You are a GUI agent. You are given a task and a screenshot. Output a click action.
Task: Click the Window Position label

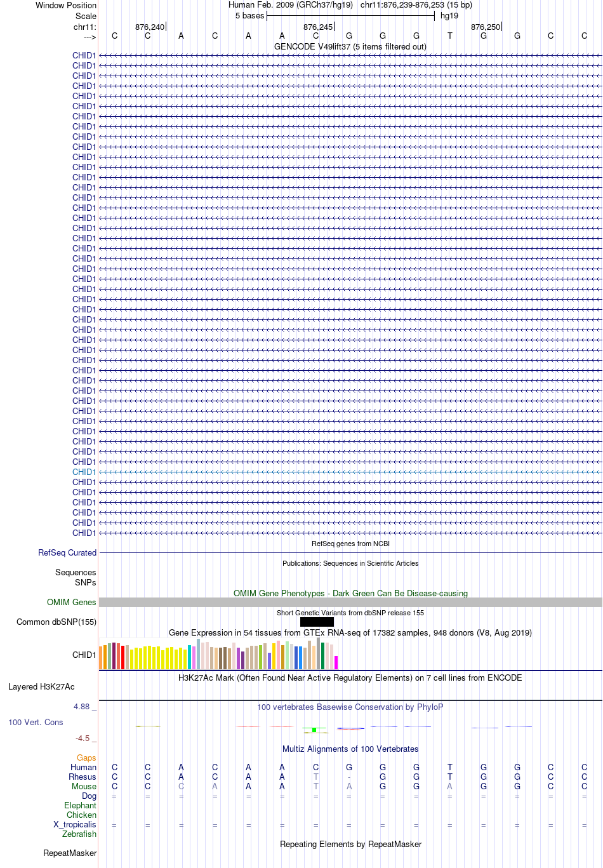coord(66,5)
